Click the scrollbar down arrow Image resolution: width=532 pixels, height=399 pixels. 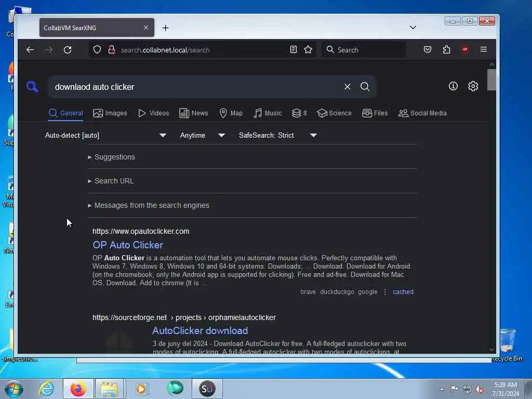pyautogui.click(x=491, y=349)
